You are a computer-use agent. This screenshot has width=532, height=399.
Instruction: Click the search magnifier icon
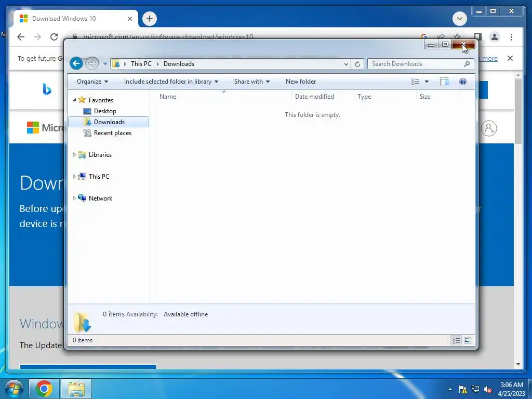467,64
